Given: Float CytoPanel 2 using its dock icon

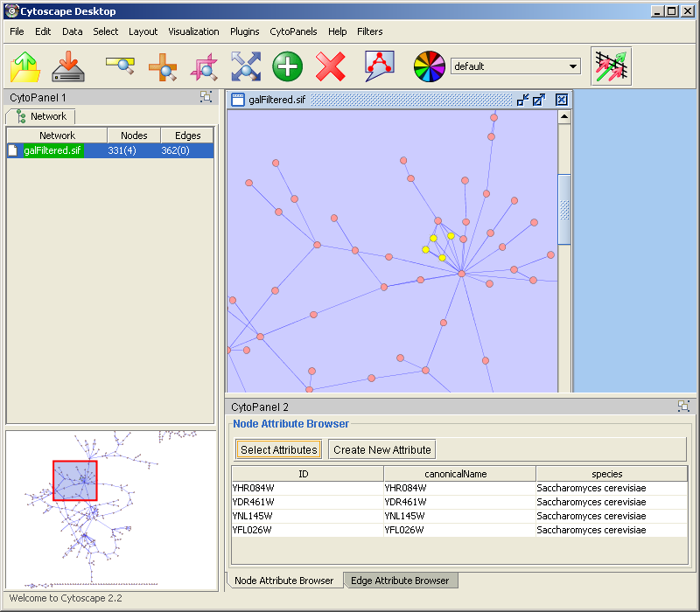Looking at the screenshot, I should coord(683,406).
